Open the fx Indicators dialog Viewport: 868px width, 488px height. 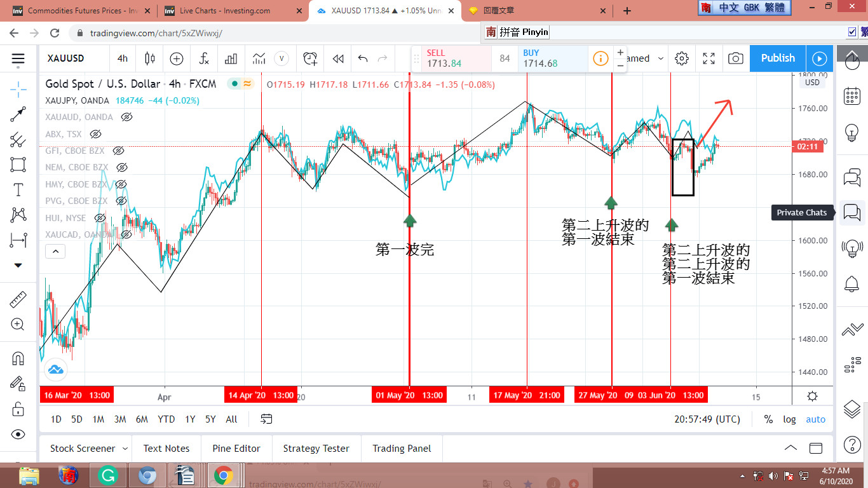pos(204,58)
